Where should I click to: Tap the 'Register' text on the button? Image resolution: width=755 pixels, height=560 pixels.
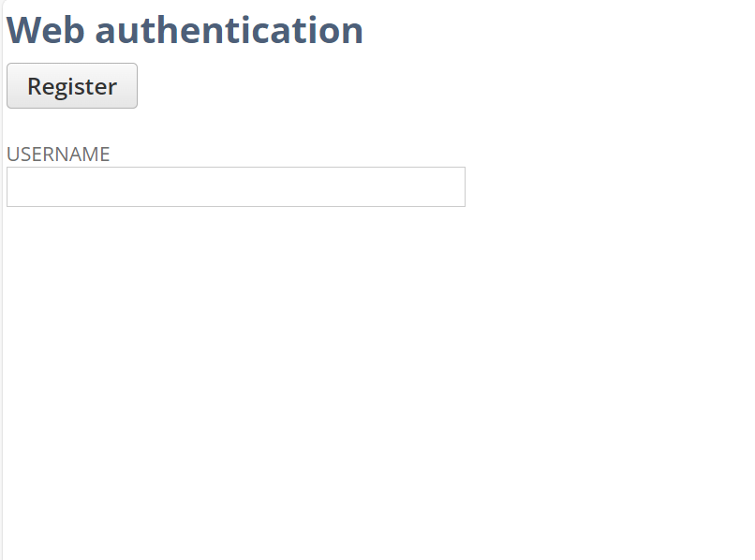point(72,86)
